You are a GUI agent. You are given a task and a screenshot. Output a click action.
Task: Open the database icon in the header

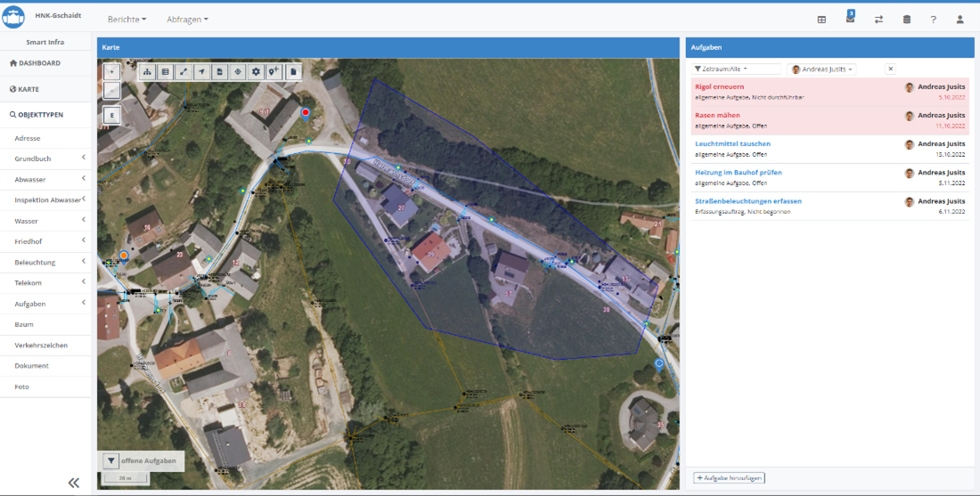tap(906, 20)
